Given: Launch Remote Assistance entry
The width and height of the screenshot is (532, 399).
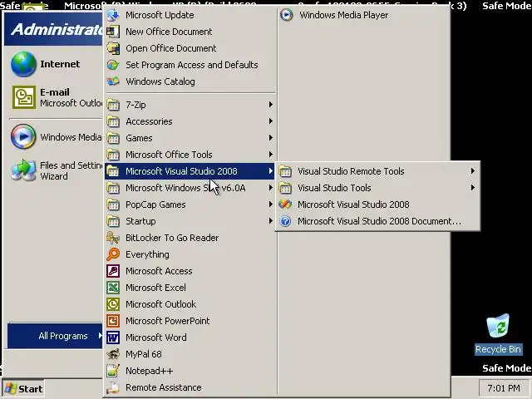Looking at the screenshot, I should tap(190, 387).
